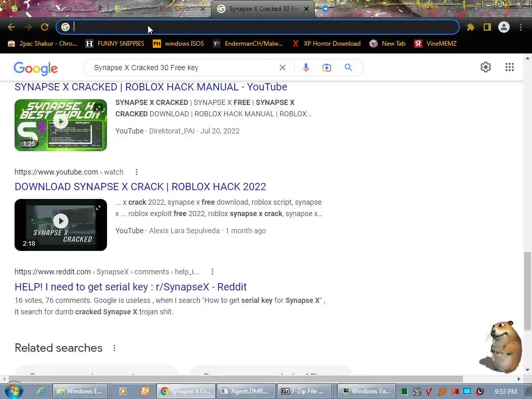The width and height of the screenshot is (532, 399).
Task: Close the Download Candy Crush tab
Action: [x=203, y=9]
